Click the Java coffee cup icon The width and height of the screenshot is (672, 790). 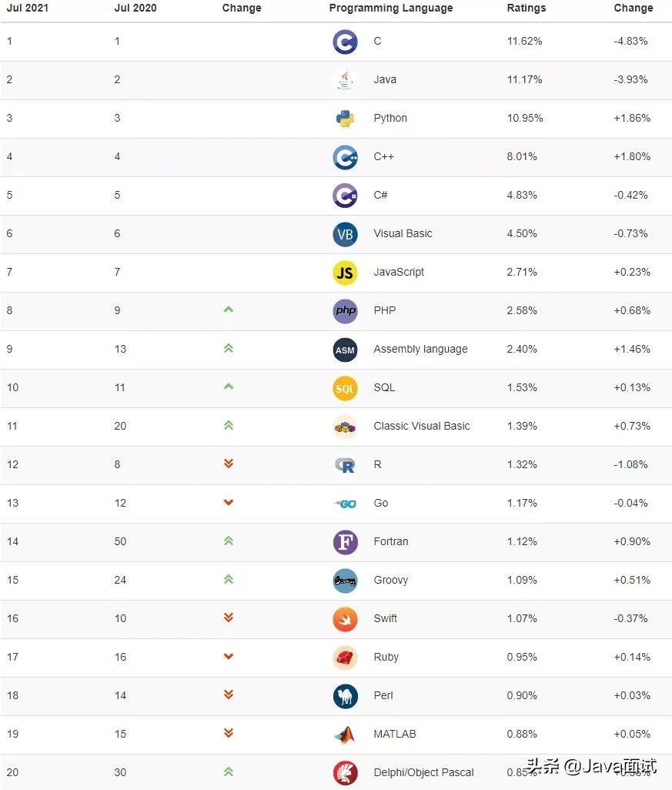point(345,80)
